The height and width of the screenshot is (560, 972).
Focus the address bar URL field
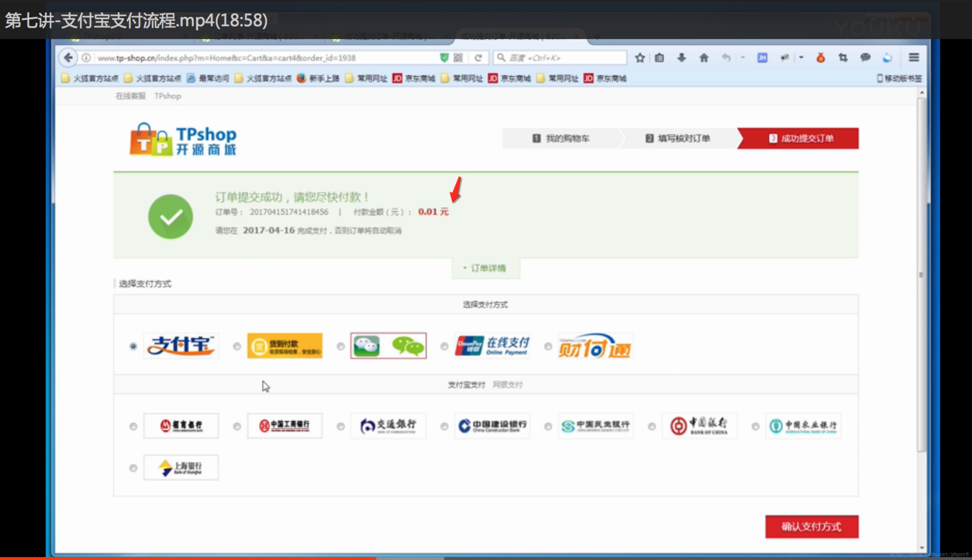tap(265, 58)
